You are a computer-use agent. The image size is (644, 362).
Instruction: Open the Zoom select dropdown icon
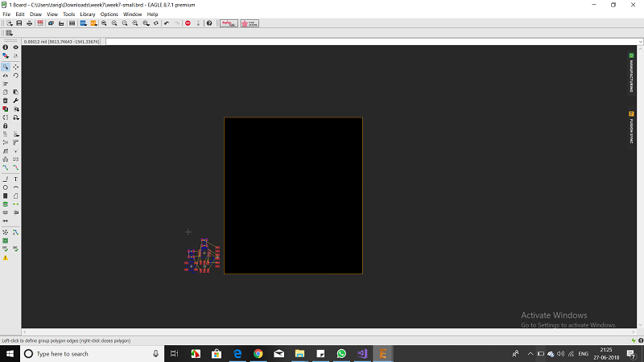146,23
